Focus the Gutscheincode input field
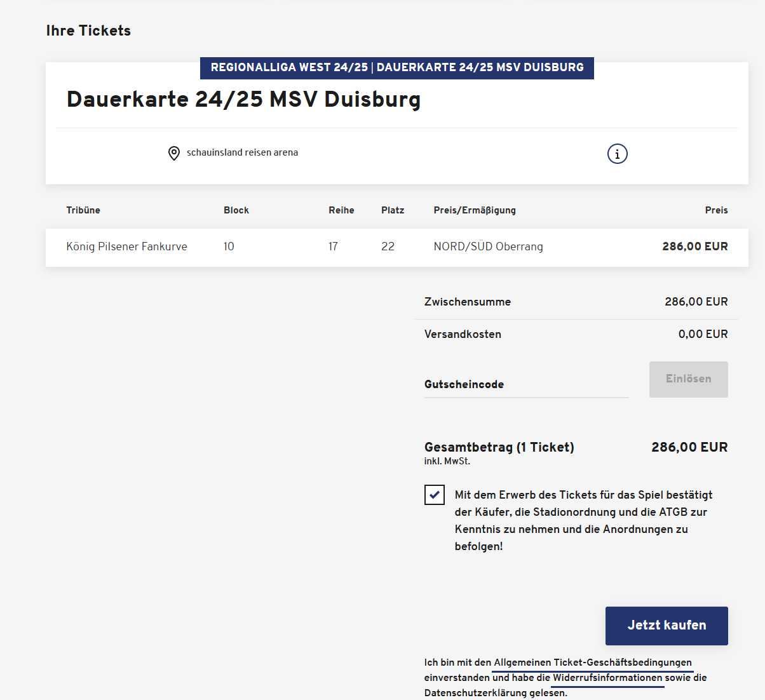This screenshot has width=765, height=700. pos(527,384)
